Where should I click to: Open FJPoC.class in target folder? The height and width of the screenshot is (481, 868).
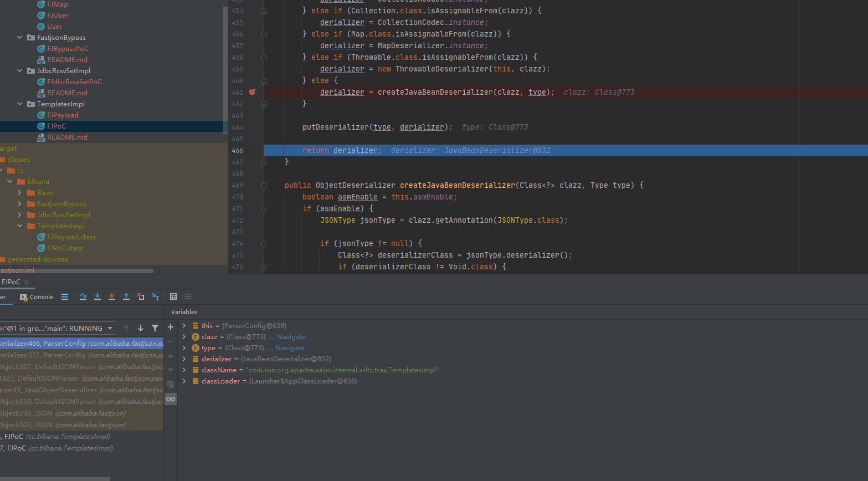[65, 248]
